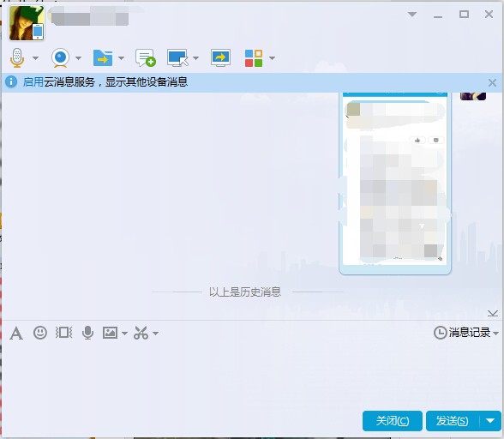Click the 启用 cloud message service link
Viewport: 504px width, 439px height.
click(33, 82)
